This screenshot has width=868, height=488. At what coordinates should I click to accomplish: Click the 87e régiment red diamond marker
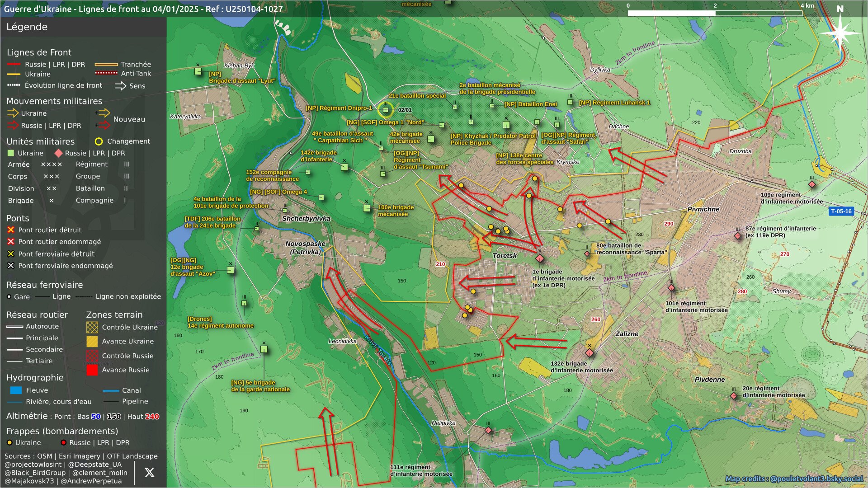(738, 236)
